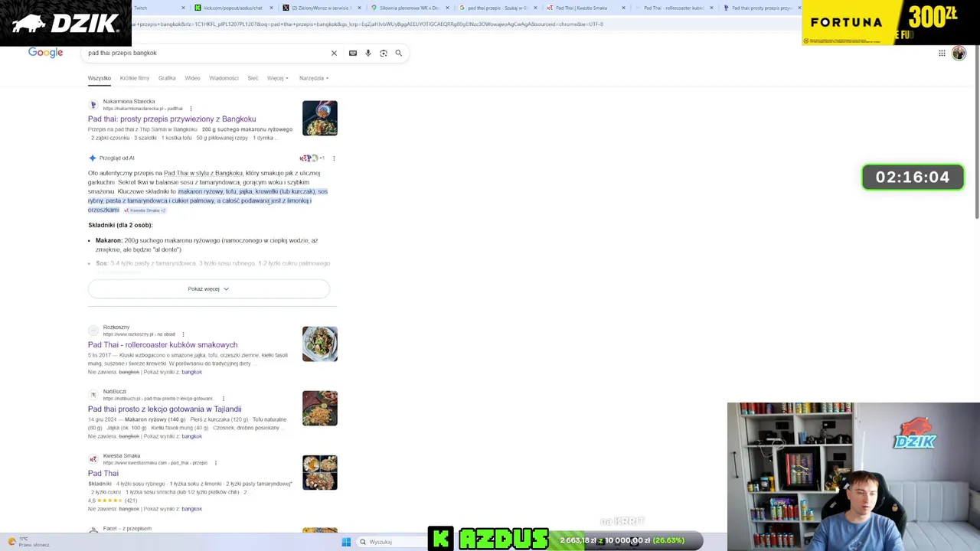
Task: Open the Google apps grid
Action: point(942,53)
